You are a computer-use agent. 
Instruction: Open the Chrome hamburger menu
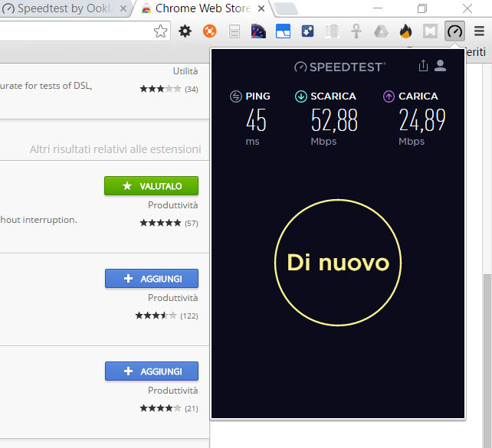coord(479,31)
